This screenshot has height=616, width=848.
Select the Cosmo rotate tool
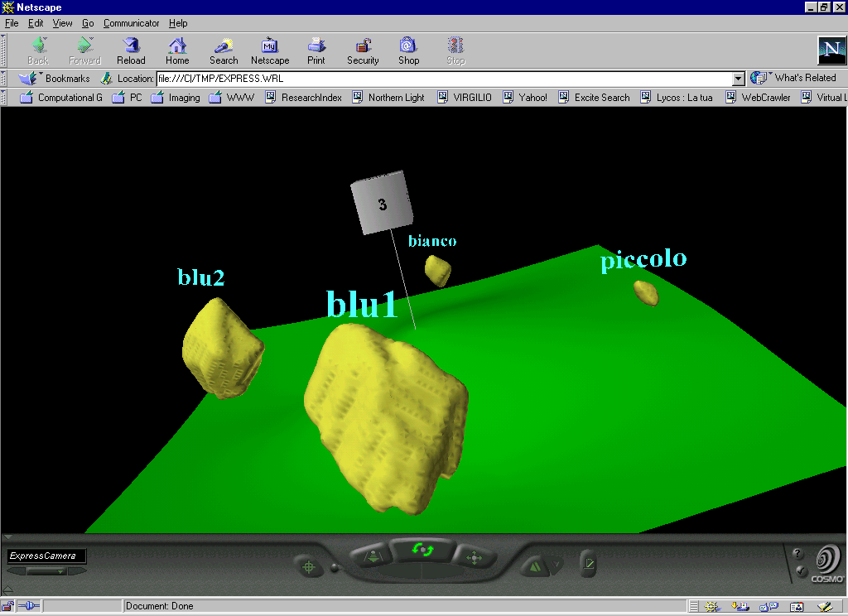coord(423,549)
